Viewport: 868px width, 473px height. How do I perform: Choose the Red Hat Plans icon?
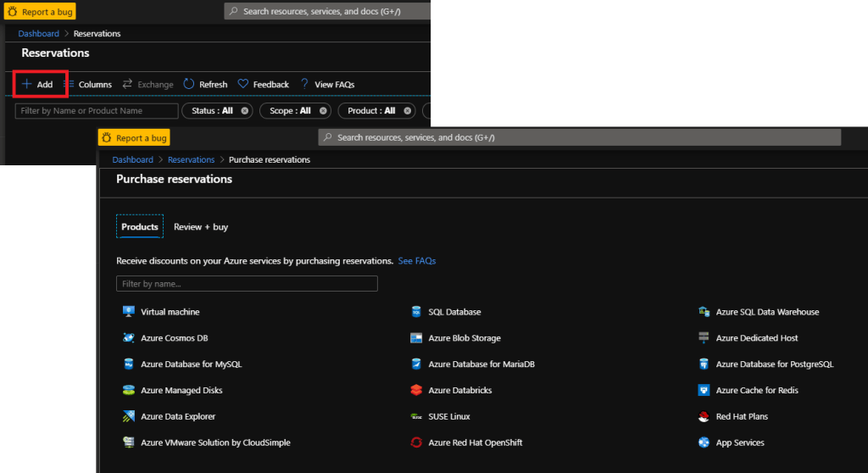[x=704, y=417]
